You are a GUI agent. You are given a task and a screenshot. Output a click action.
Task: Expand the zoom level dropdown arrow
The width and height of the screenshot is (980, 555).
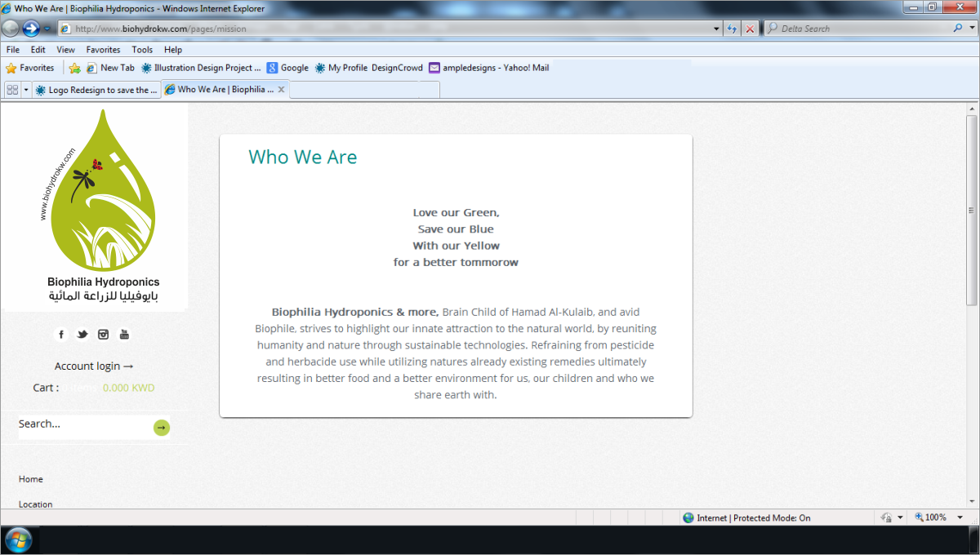point(960,517)
